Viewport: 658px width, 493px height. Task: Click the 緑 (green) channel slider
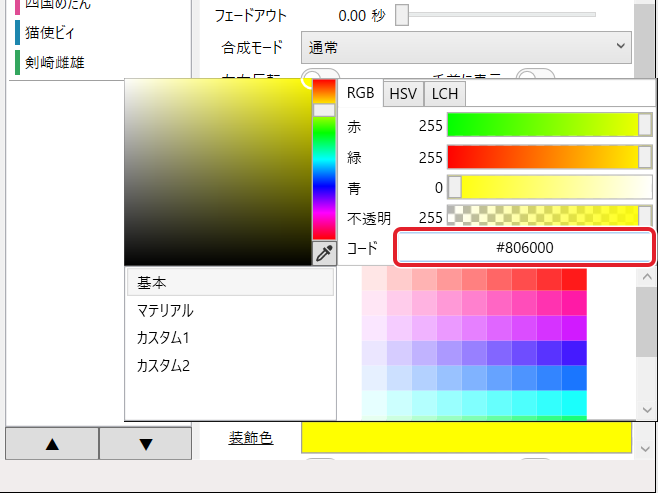[549, 157]
